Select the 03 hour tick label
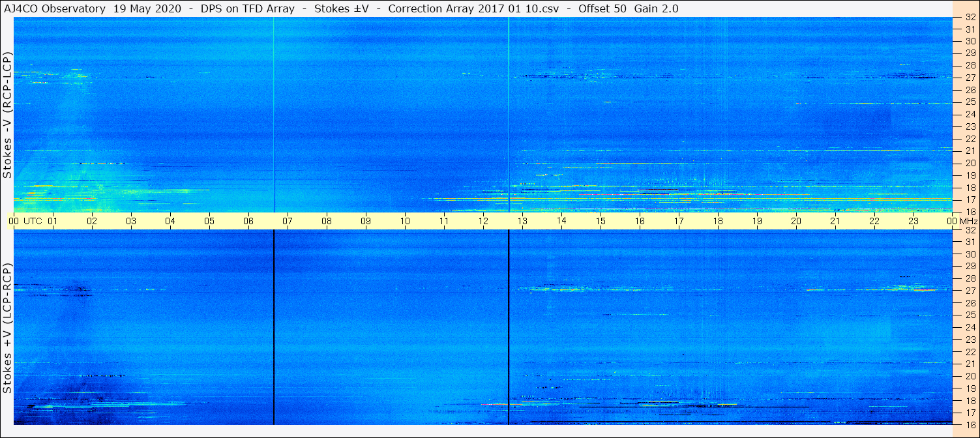This screenshot has width=980, height=438. pos(131,221)
